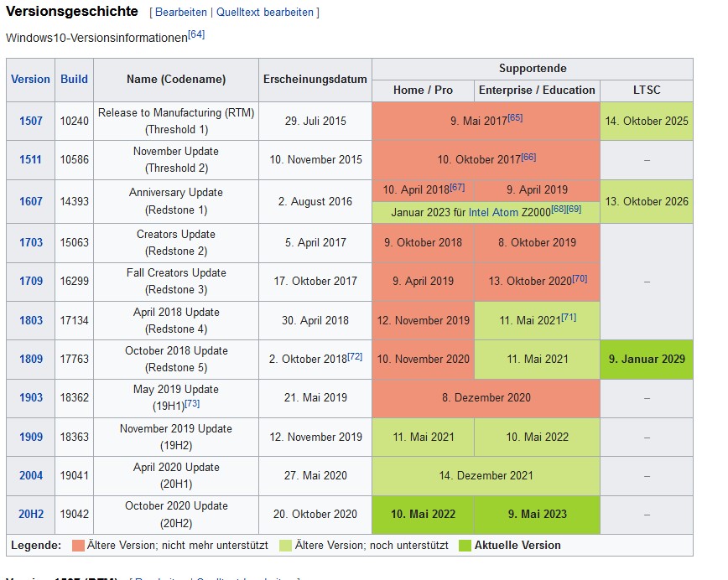Open the Quelltext bearbeiten link
Screen dimensions: 728x580
[x=265, y=12]
